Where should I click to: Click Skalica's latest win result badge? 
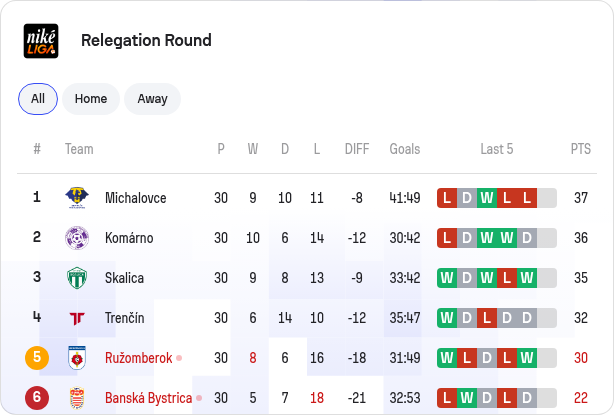[527, 278]
